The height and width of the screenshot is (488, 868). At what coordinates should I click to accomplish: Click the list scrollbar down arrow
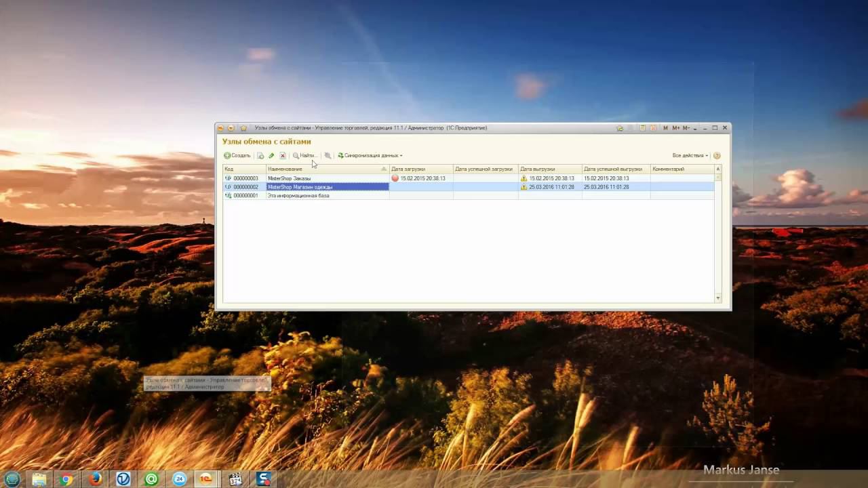point(718,298)
